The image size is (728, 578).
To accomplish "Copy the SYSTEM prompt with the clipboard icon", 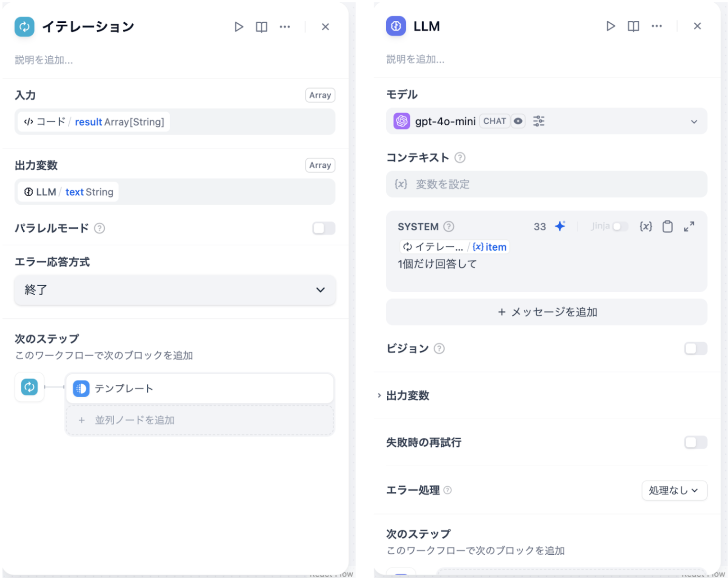I will 668,226.
